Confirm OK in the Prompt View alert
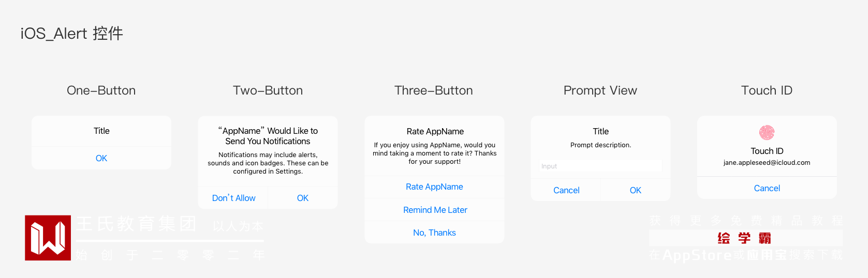Viewport: 868px width, 278px height. [x=635, y=190]
